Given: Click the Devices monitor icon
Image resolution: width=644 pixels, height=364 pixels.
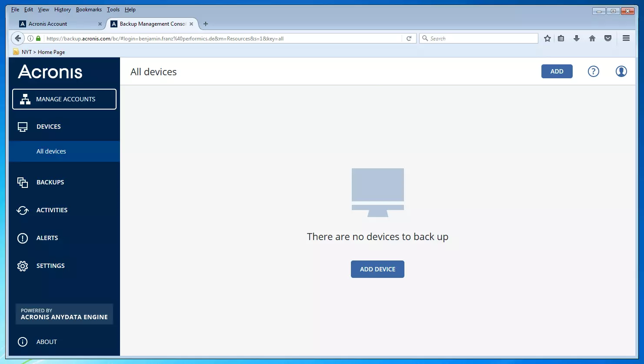Looking at the screenshot, I should [23, 127].
